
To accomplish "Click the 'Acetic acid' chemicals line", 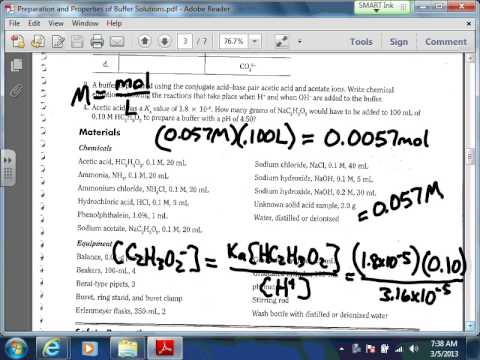I will click(132, 162).
